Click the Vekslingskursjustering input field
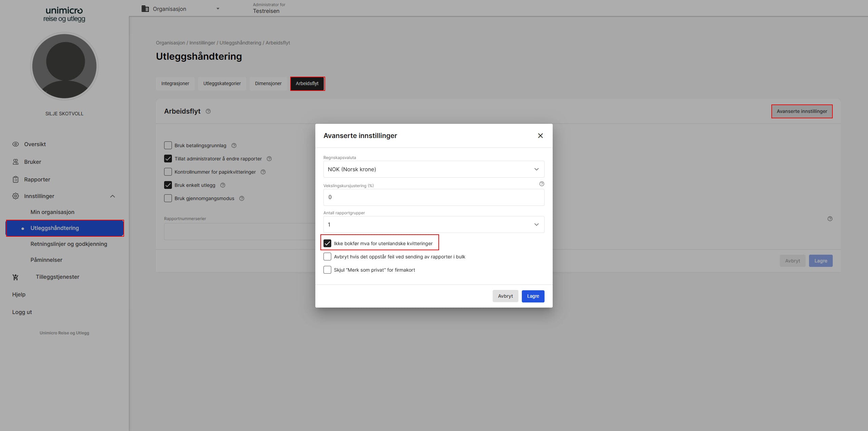868x431 pixels. click(434, 197)
